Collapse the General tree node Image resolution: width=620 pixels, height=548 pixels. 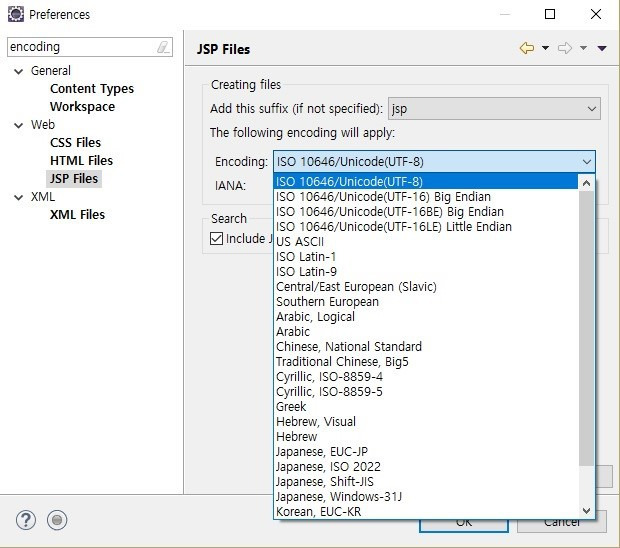(x=18, y=71)
